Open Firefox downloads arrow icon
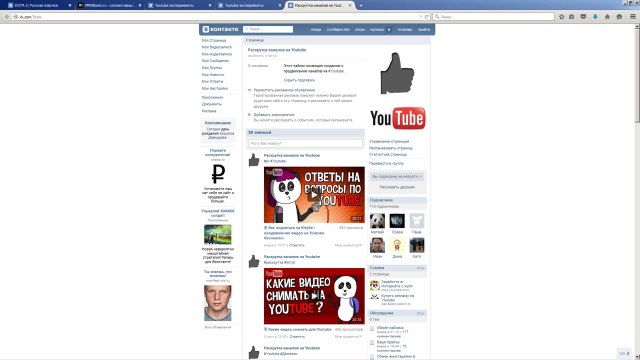Viewport: 640px width, 360px height. click(595, 17)
